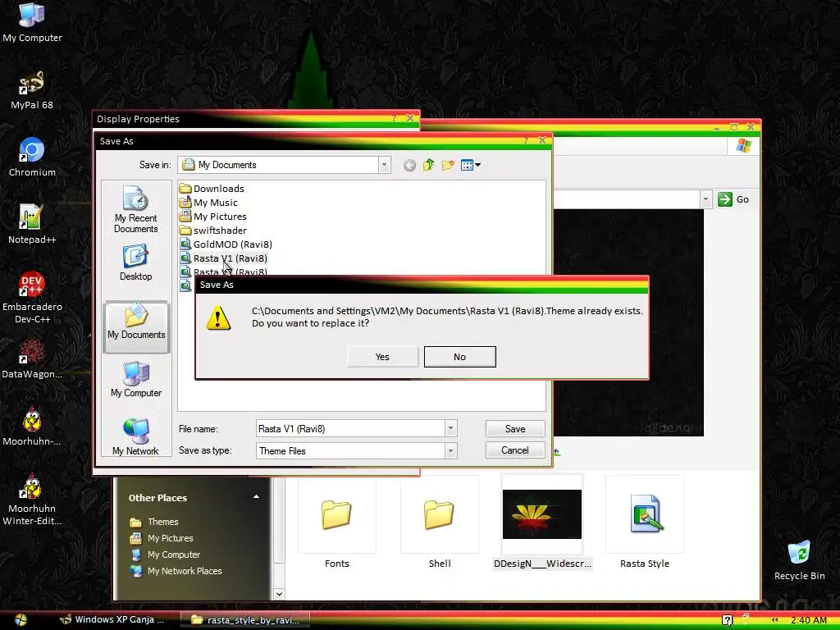Screen dimensions: 840x630
Task: Select My Music folder
Action: tap(209, 203)
